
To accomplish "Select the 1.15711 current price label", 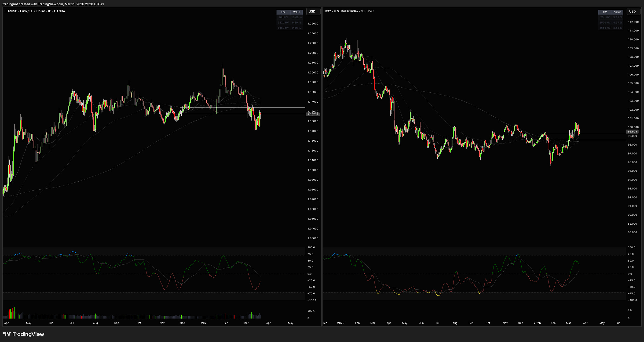I will (x=313, y=114).
